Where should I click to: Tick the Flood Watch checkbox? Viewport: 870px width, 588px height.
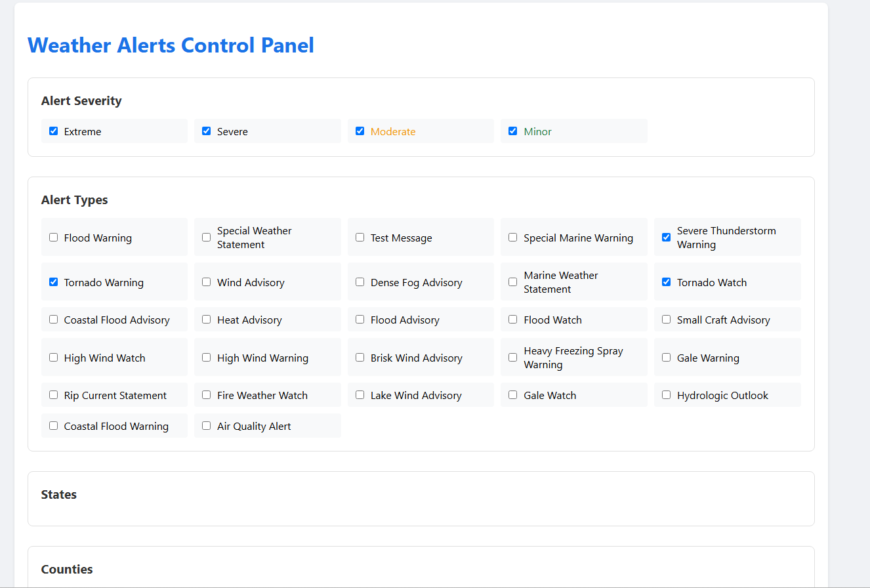(x=513, y=320)
